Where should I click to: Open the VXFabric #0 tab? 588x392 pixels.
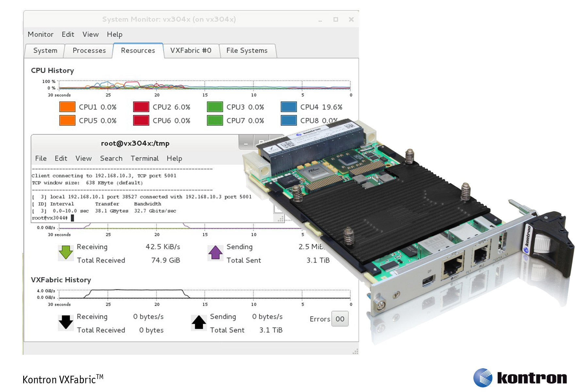[191, 51]
